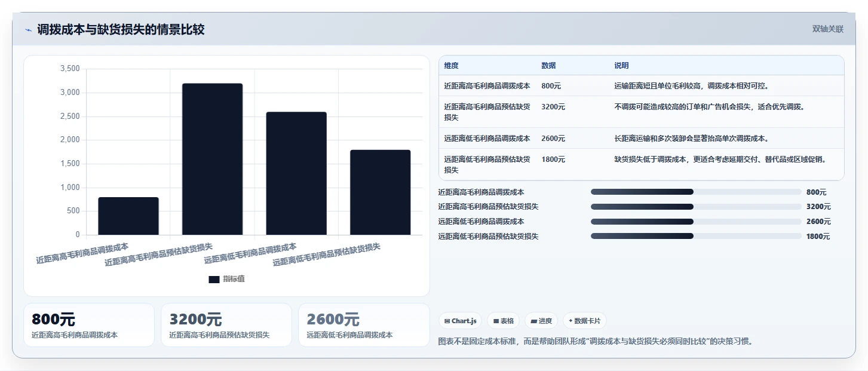Screen dimensions: 868x371
Task: Click the 2600元 table cell
Action: click(553, 139)
